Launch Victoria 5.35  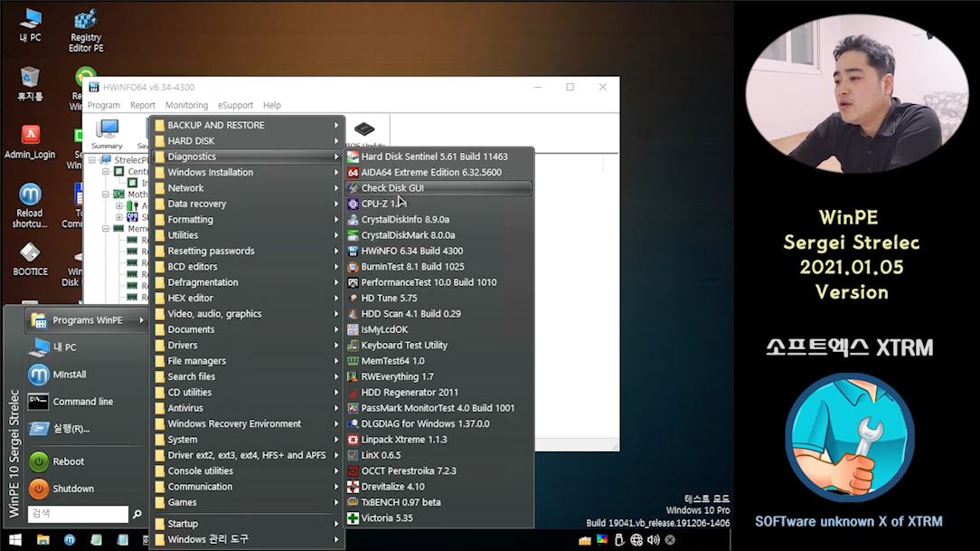click(x=438, y=518)
